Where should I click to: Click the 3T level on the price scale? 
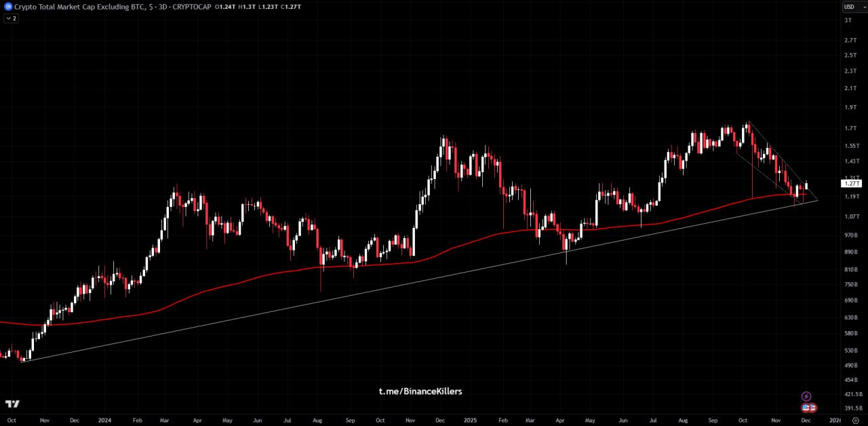point(848,21)
